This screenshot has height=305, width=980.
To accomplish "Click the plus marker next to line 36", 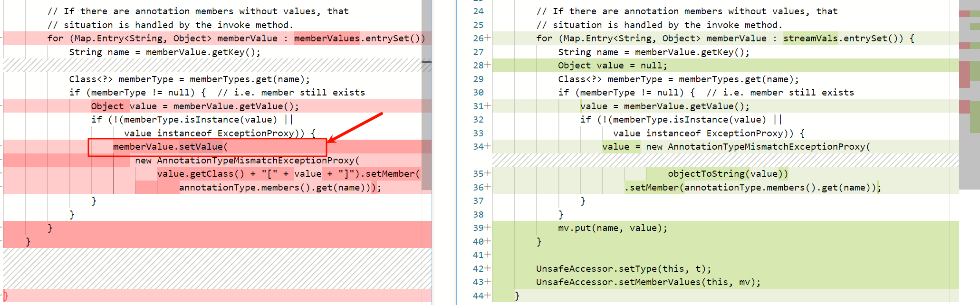I will tap(488, 187).
